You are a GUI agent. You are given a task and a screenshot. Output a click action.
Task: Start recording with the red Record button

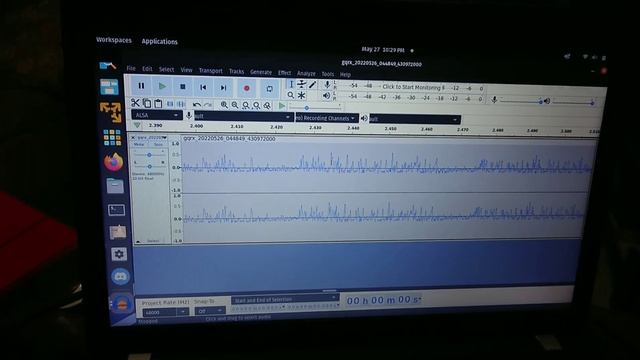(247, 88)
